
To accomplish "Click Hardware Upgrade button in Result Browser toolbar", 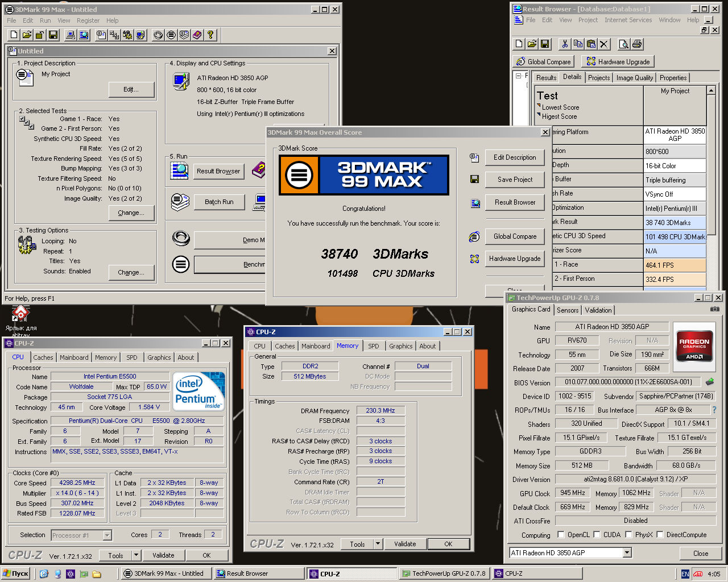I will pos(618,61).
